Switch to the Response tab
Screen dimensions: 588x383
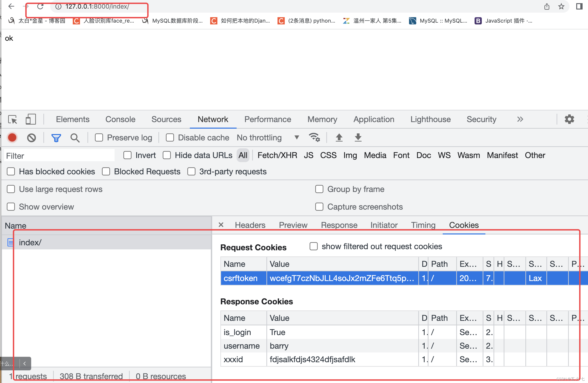click(339, 225)
